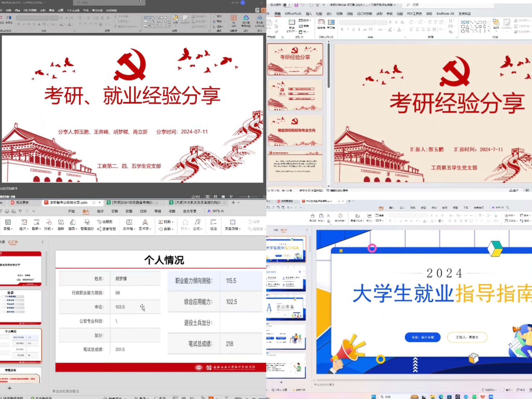Click the 智能图形 smart graphic icon

(x=87, y=223)
